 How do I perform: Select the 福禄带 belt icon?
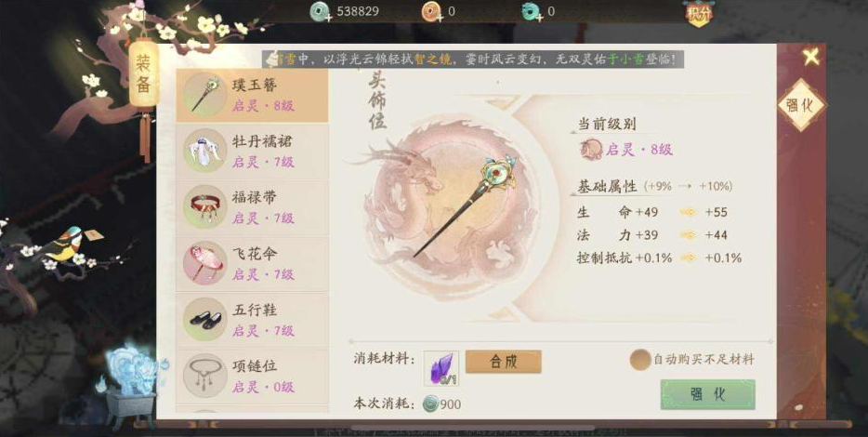pyautogui.click(x=204, y=206)
